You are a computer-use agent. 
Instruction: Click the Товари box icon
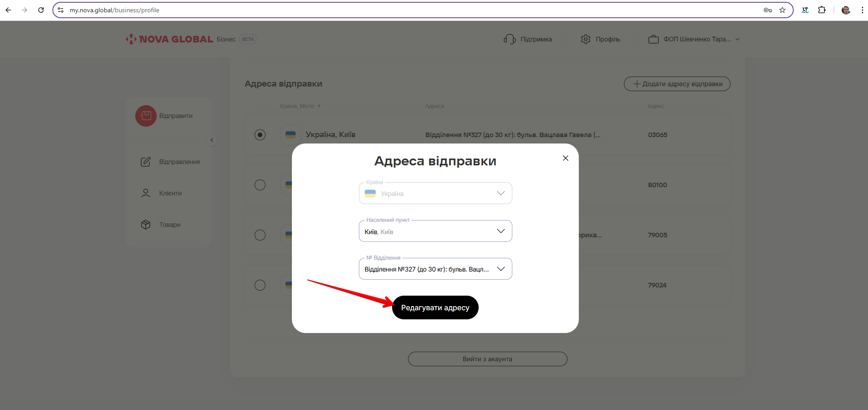click(x=146, y=225)
